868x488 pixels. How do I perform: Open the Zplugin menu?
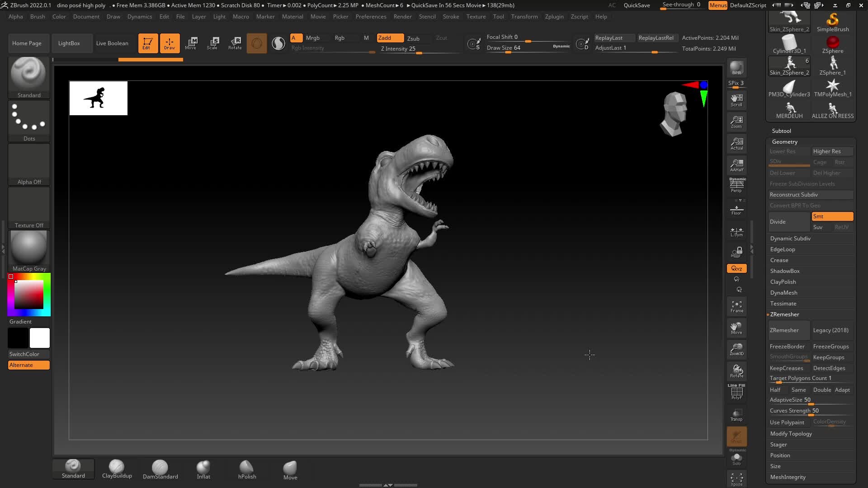tap(554, 17)
